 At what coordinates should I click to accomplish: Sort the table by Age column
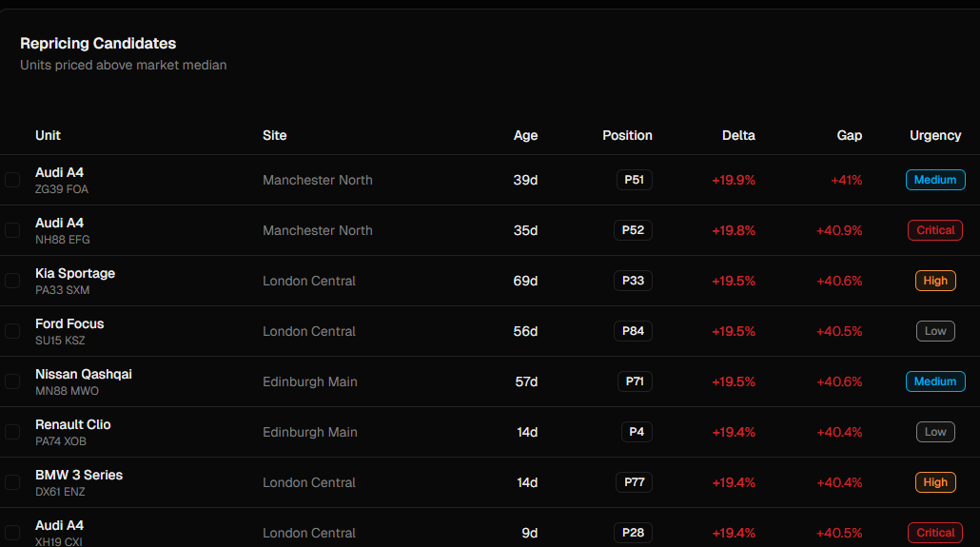click(x=525, y=135)
